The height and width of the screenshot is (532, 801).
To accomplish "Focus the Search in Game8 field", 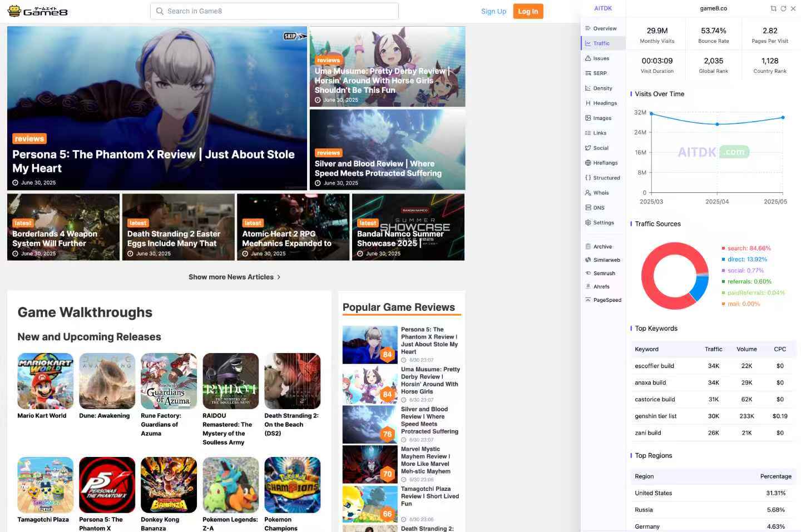I will [x=274, y=11].
